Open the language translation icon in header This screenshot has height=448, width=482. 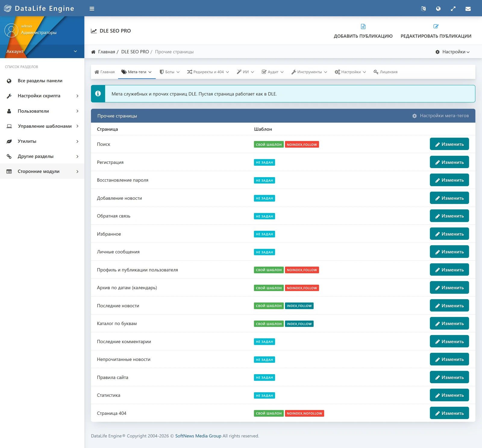click(x=423, y=9)
